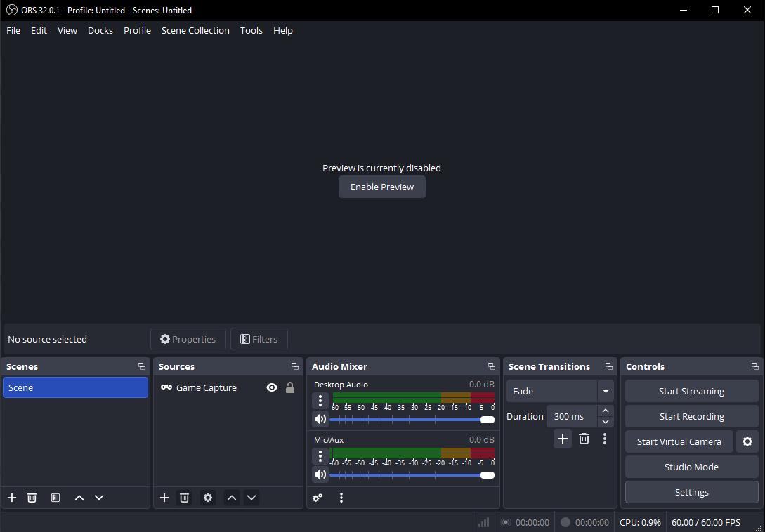Image resolution: width=765 pixels, height=532 pixels.
Task: Add a new scene with the plus icon
Action: (12, 498)
